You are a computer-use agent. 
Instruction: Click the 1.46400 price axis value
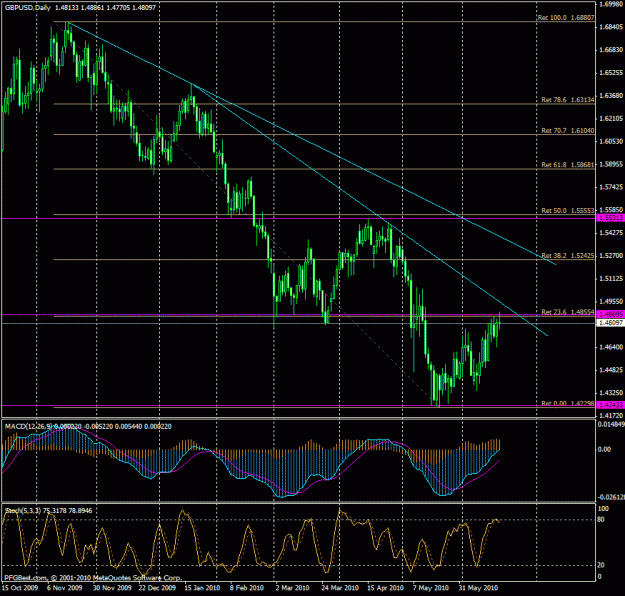(x=611, y=347)
